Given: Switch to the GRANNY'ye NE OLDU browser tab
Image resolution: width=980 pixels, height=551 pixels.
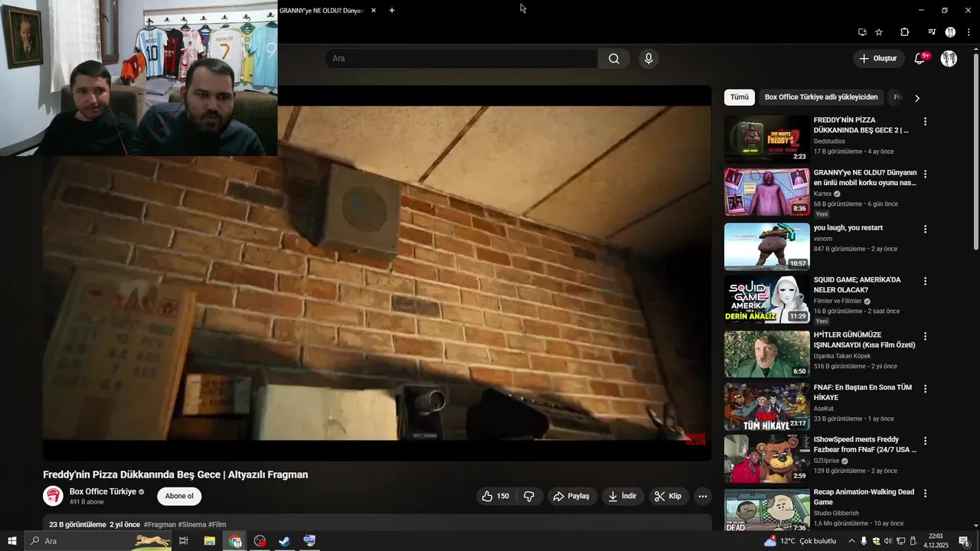Looking at the screenshot, I should 322,11.
